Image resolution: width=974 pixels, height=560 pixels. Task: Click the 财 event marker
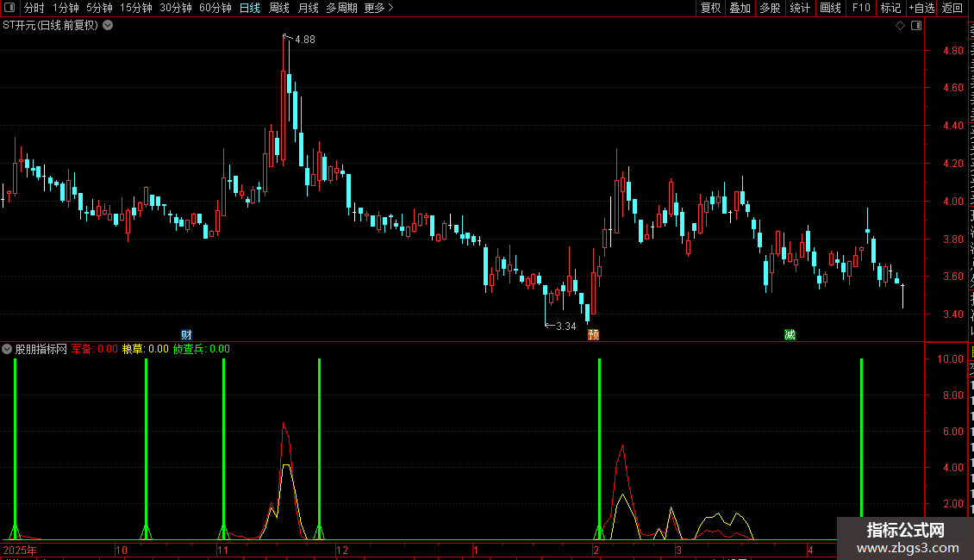coord(186,334)
